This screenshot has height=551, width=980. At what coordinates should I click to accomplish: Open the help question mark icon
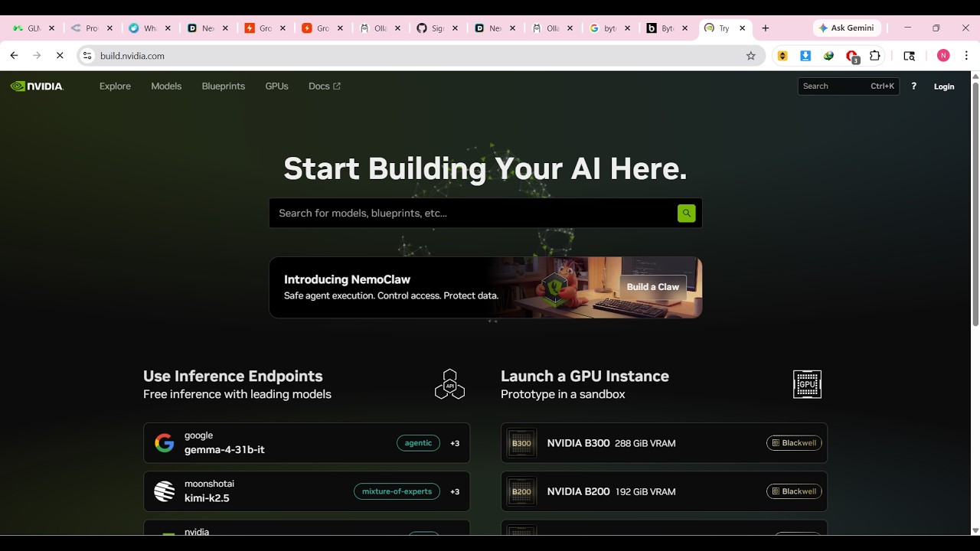click(913, 86)
